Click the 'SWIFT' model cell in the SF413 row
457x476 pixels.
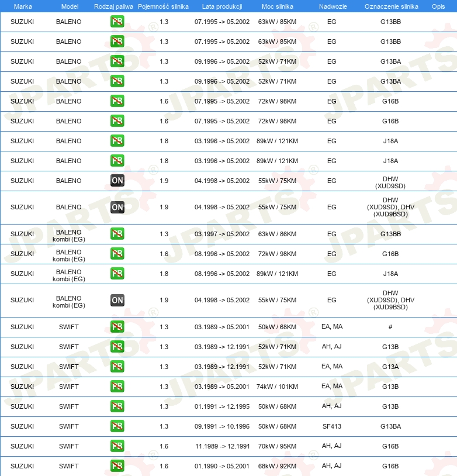tap(69, 426)
